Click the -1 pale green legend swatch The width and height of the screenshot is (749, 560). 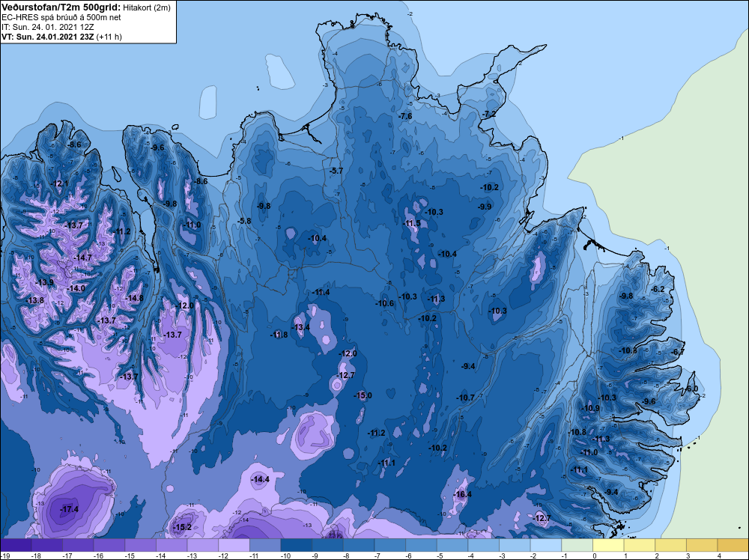(x=577, y=545)
